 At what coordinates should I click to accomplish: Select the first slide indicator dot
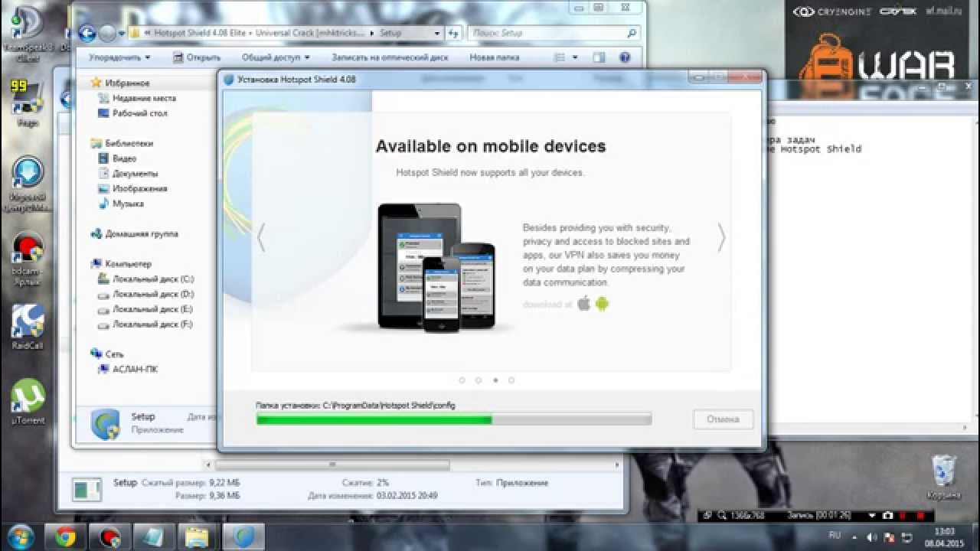[x=462, y=380]
